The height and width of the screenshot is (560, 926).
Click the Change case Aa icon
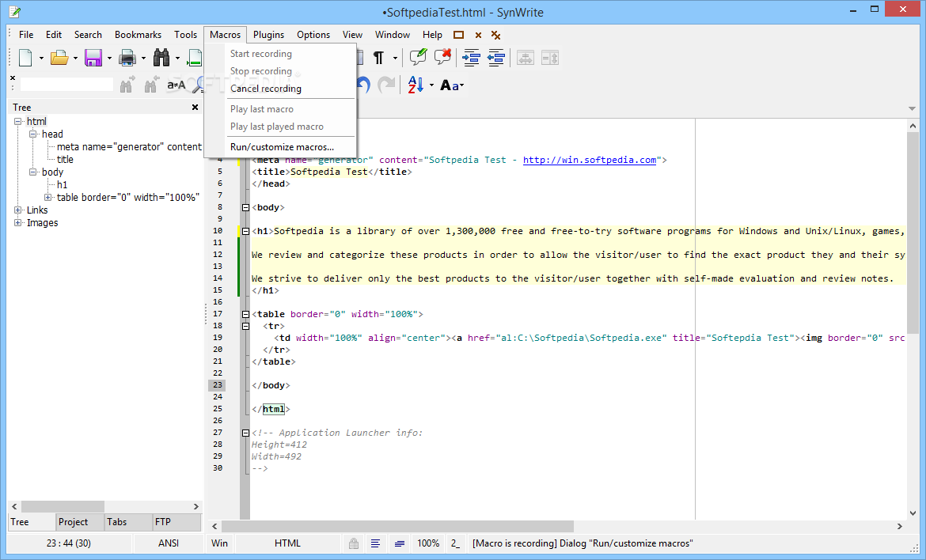[x=450, y=85]
